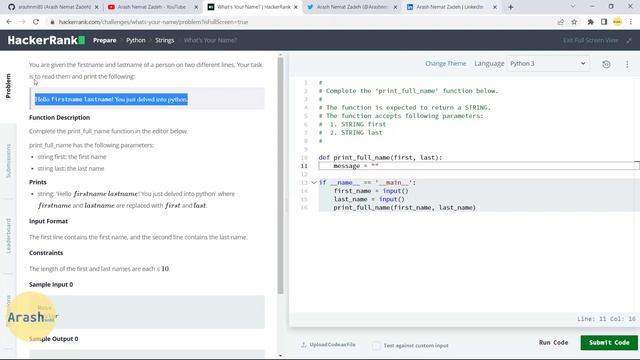The height and width of the screenshot is (360, 640).
Task: Click the yellow profile avatar icon
Action: click(x=617, y=22)
